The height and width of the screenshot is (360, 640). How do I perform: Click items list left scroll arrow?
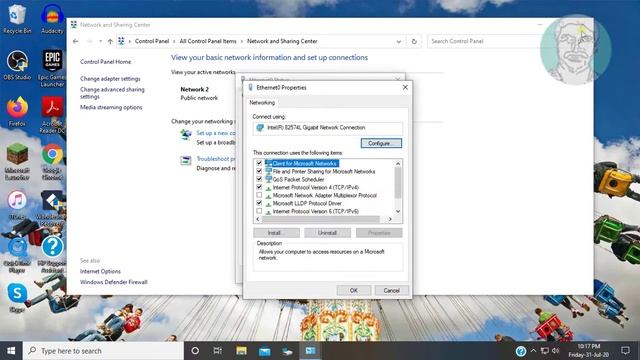pyautogui.click(x=258, y=219)
